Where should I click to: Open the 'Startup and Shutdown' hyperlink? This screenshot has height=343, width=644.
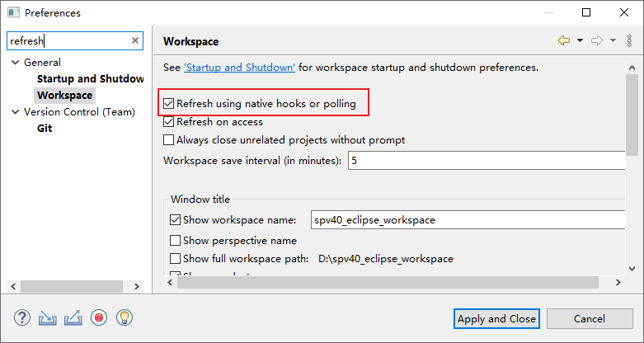[239, 68]
